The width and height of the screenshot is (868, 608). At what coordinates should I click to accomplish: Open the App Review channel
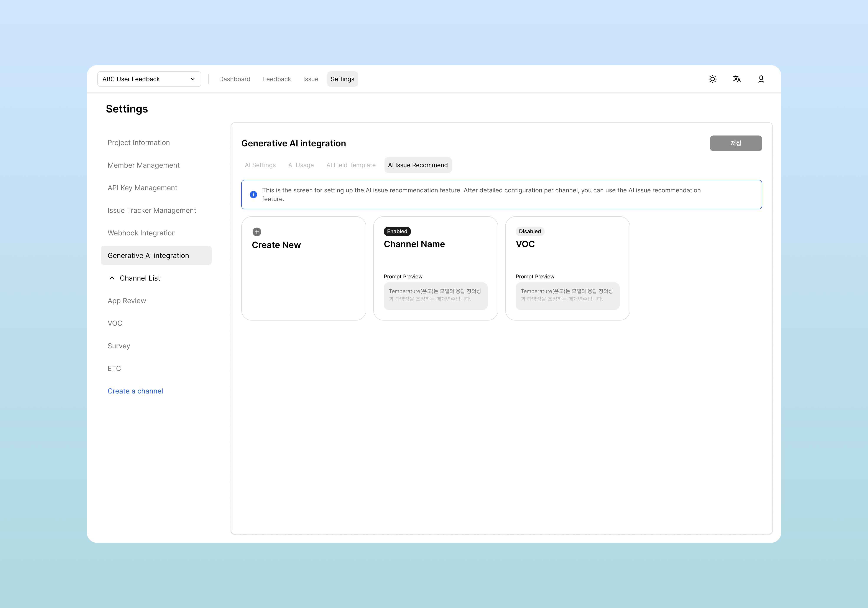tap(127, 301)
